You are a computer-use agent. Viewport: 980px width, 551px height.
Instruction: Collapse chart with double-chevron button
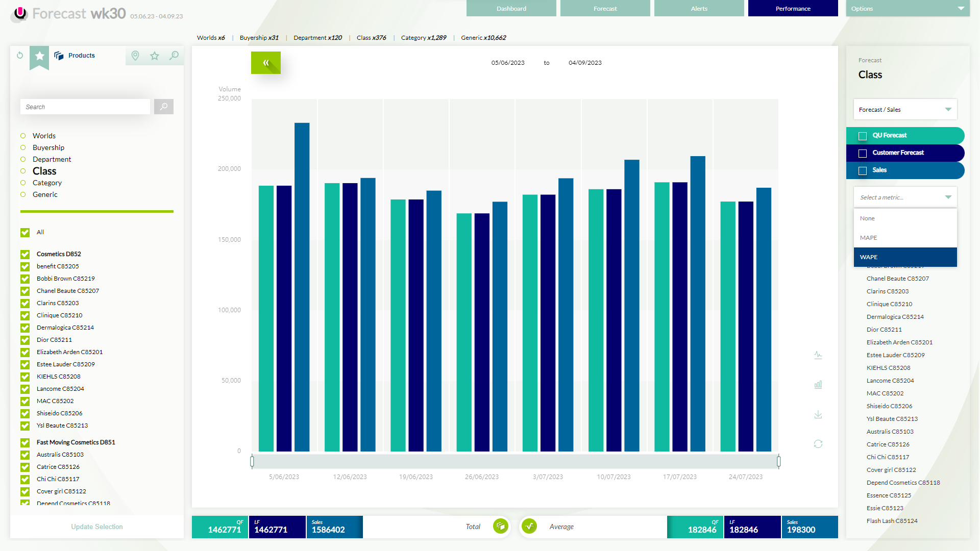coord(265,63)
